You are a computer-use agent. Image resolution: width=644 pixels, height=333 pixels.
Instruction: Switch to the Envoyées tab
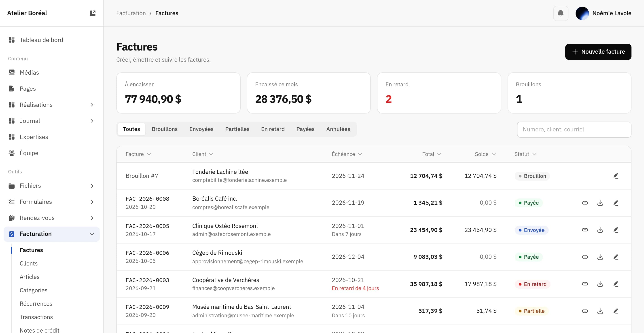pyautogui.click(x=201, y=129)
